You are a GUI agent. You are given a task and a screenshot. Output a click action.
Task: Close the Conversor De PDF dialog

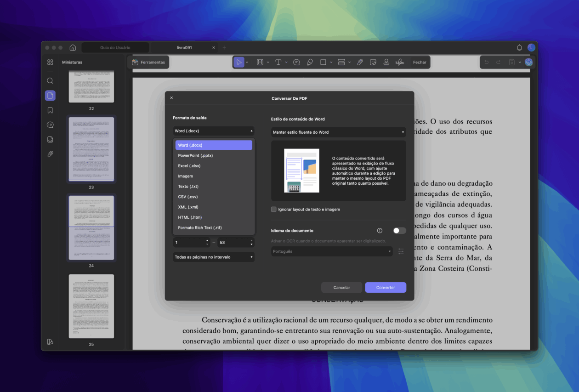click(171, 98)
